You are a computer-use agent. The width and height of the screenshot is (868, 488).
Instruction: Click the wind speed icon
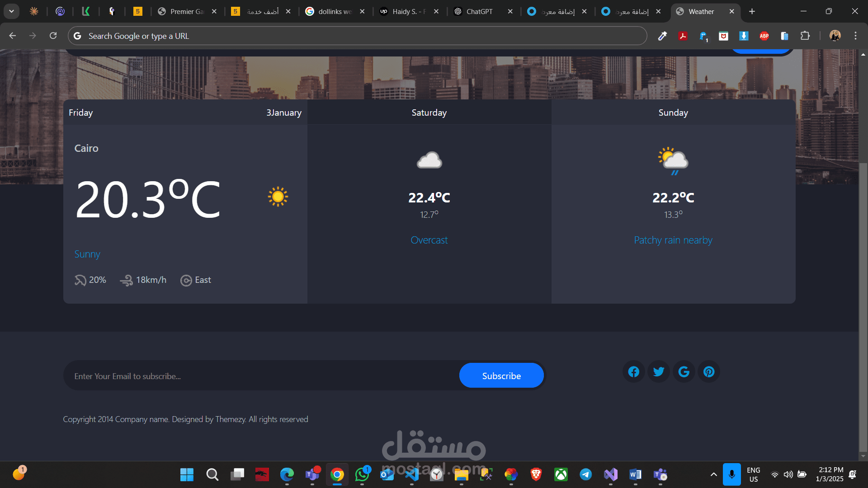(126, 280)
